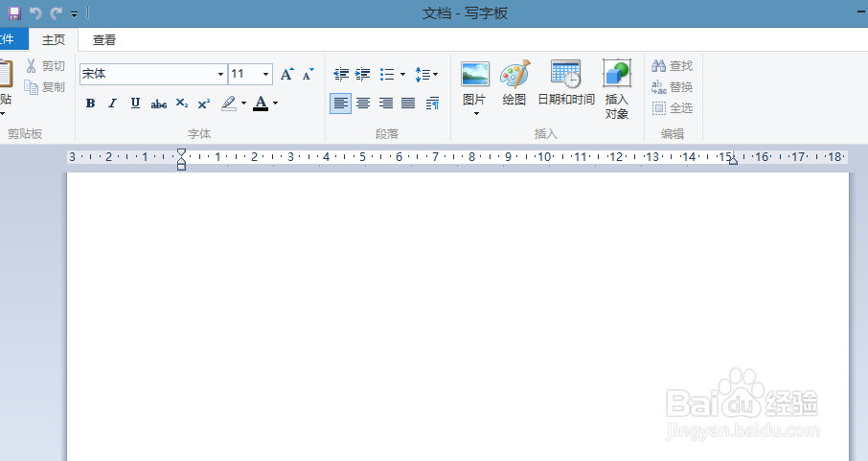Toggle superscript formatting

pos(204,104)
